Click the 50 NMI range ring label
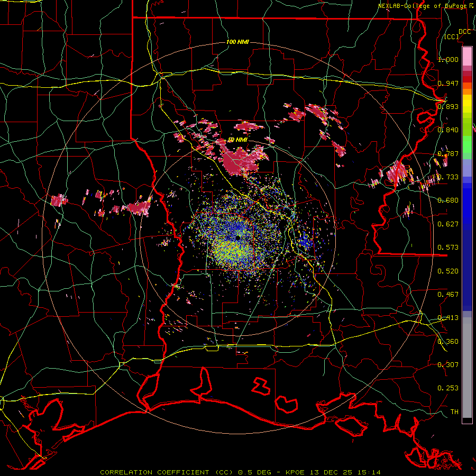476x476 pixels. tap(237, 140)
